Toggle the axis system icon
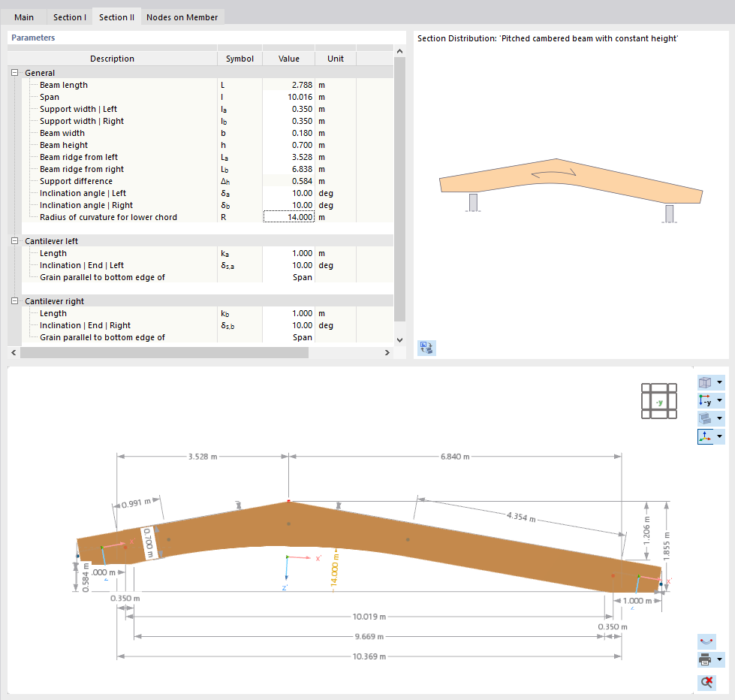This screenshot has width=735, height=700. click(x=705, y=436)
